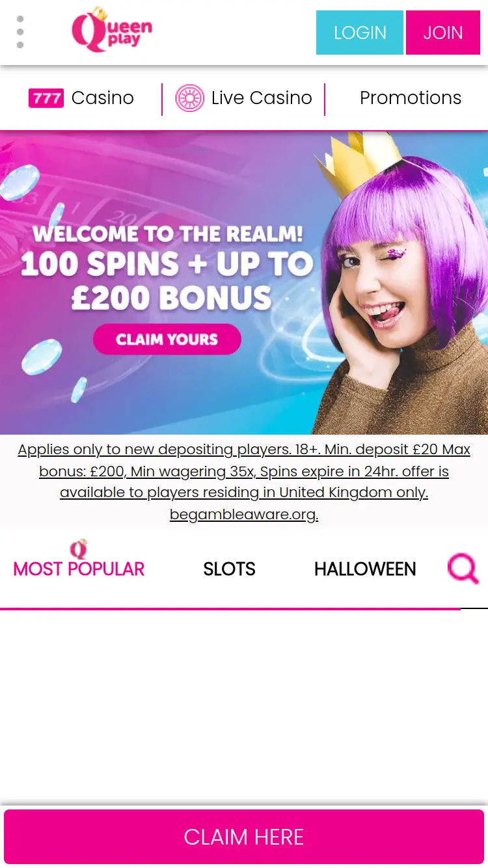Click the Welcome to the Realm banner image
Image resolution: width=488 pixels, height=868 pixels.
[244, 282]
